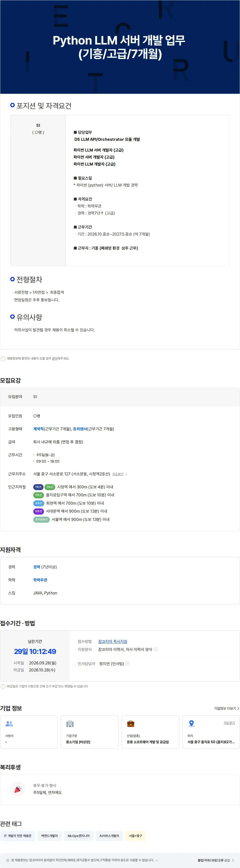Image resolution: width=240 pixels, height=868 pixels.
Task: Click the 전형절차 heading bullet icon
Action: 12,279
